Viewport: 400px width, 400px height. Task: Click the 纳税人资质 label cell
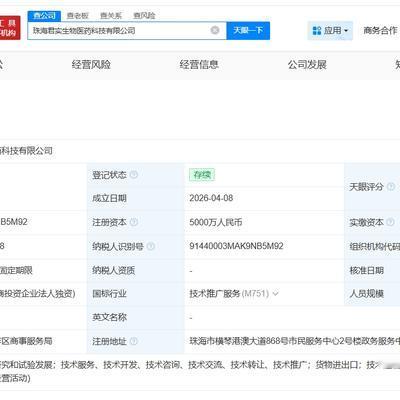[135, 270]
